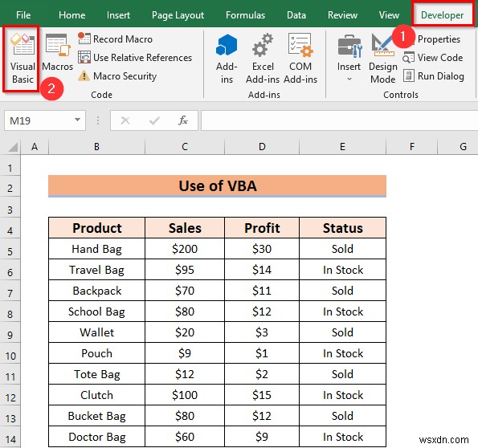
Task: Select the Backpack cell
Action: (x=96, y=291)
